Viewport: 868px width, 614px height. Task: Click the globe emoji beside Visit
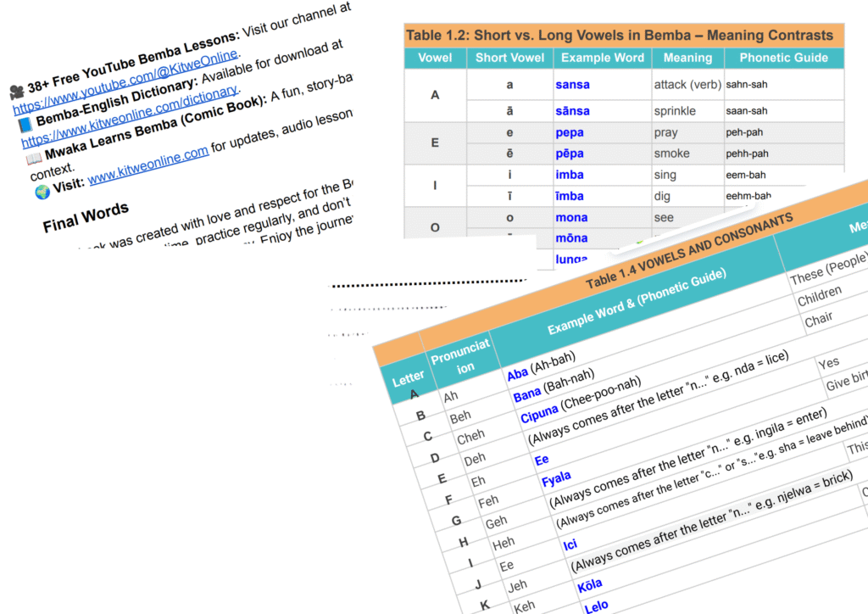point(42,193)
